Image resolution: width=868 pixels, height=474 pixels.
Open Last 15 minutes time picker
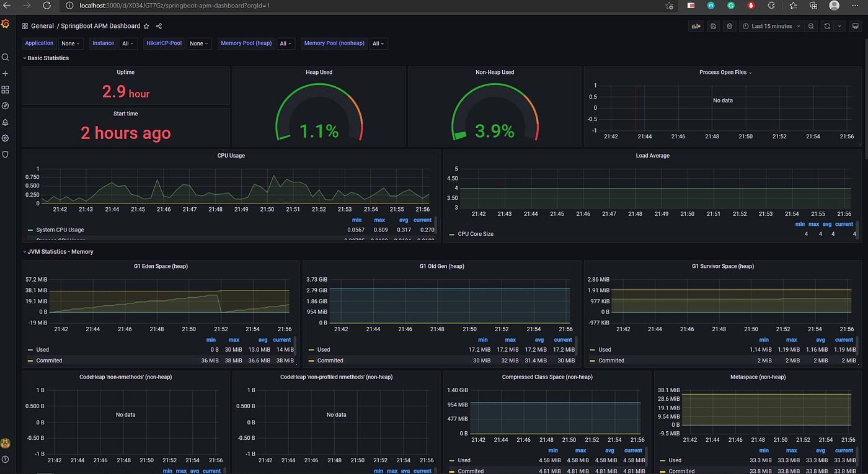772,26
